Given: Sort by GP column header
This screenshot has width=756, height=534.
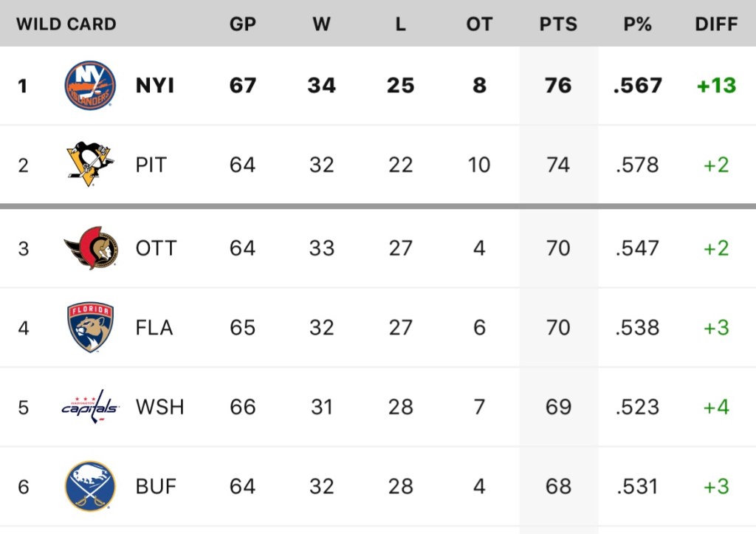Looking at the screenshot, I should (x=243, y=24).
